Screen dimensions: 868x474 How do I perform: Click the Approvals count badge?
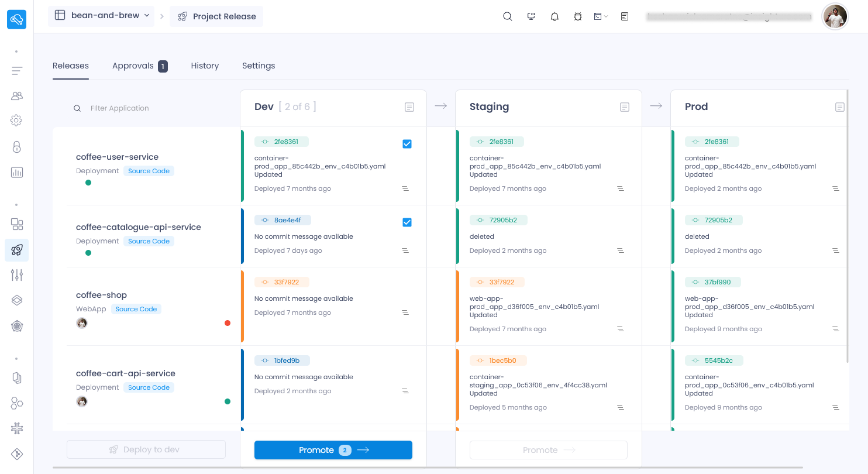click(163, 66)
